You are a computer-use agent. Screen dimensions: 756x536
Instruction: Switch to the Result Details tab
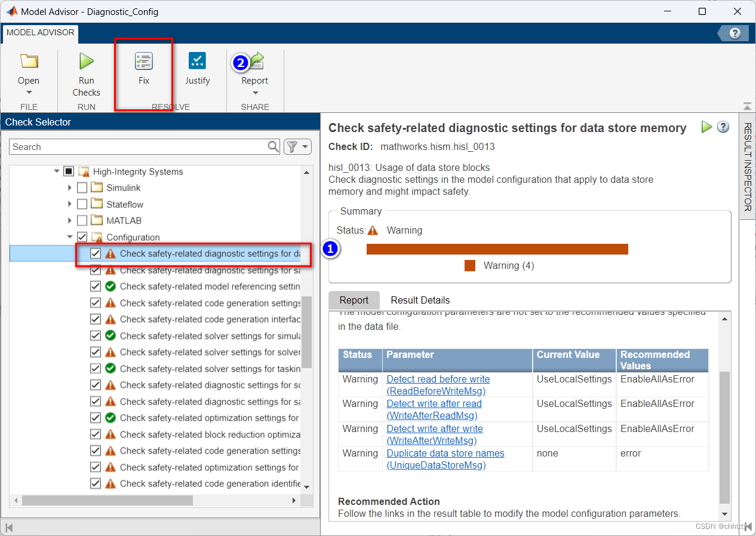click(x=420, y=300)
